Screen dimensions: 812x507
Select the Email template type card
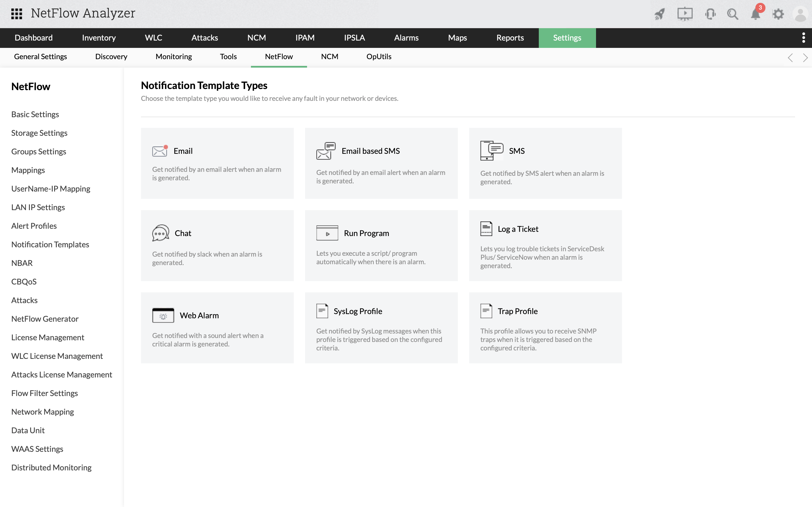point(217,163)
